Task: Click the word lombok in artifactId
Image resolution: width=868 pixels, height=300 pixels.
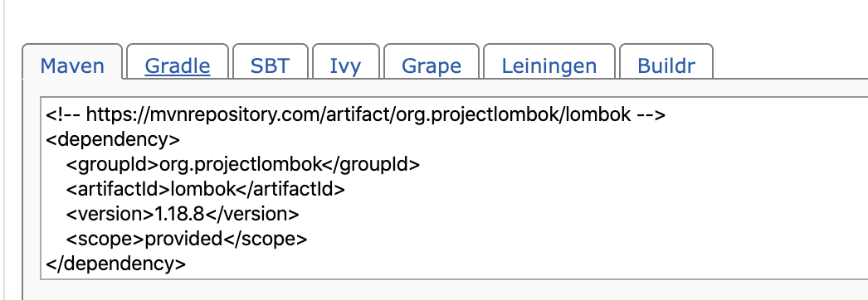Action: click(x=203, y=189)
